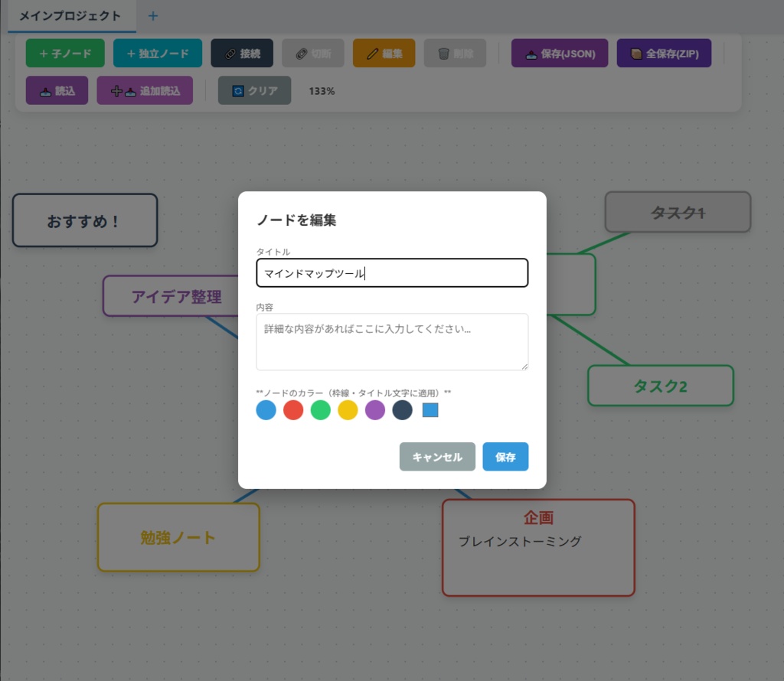This screenshot has width=784, height=681.
Task: Click the ノードを編集 dialog heading
Action: [x=296, y=220]
